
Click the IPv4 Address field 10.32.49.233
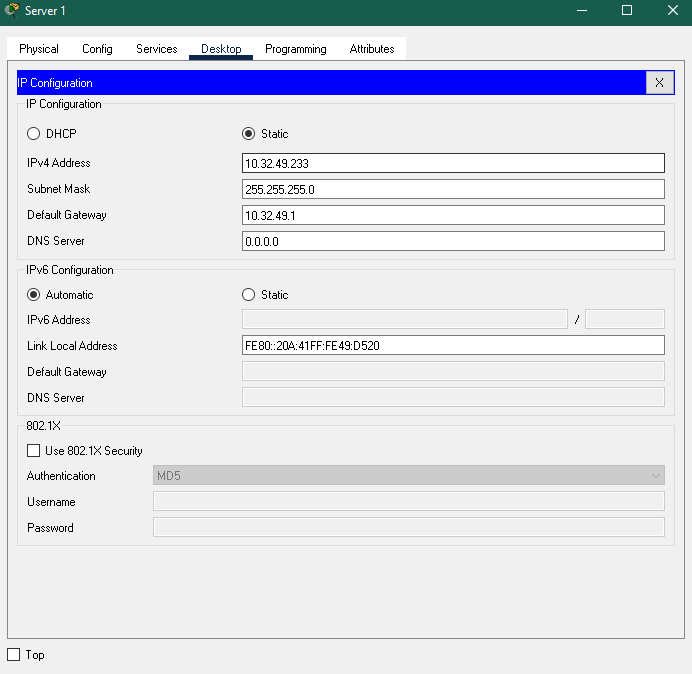coord(453,163)
